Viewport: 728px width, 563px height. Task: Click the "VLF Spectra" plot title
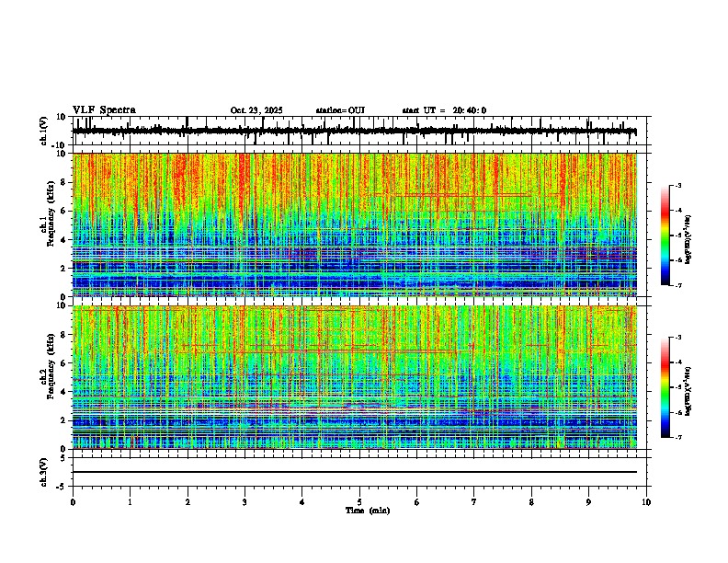click(104, 109)
